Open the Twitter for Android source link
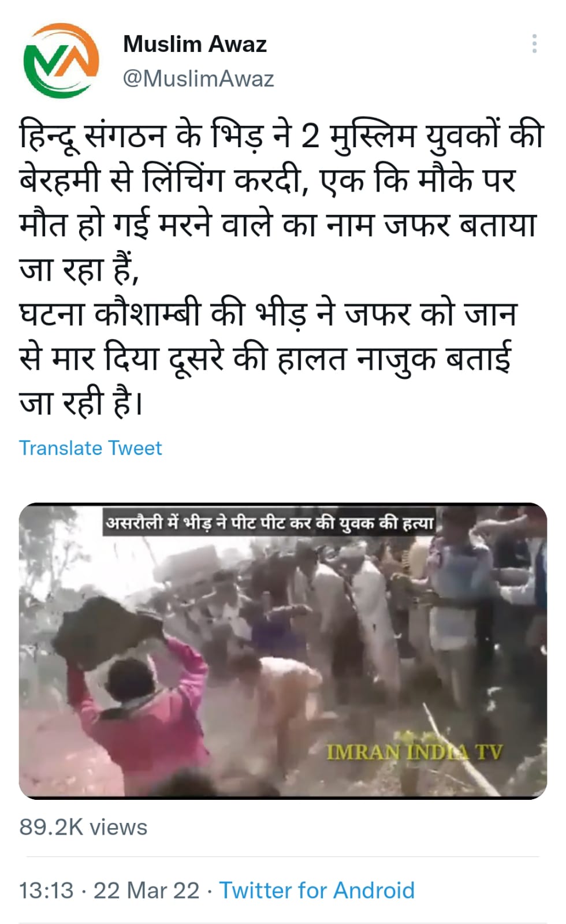This screenshot has width=566, height=924. [x=316, y=890]
